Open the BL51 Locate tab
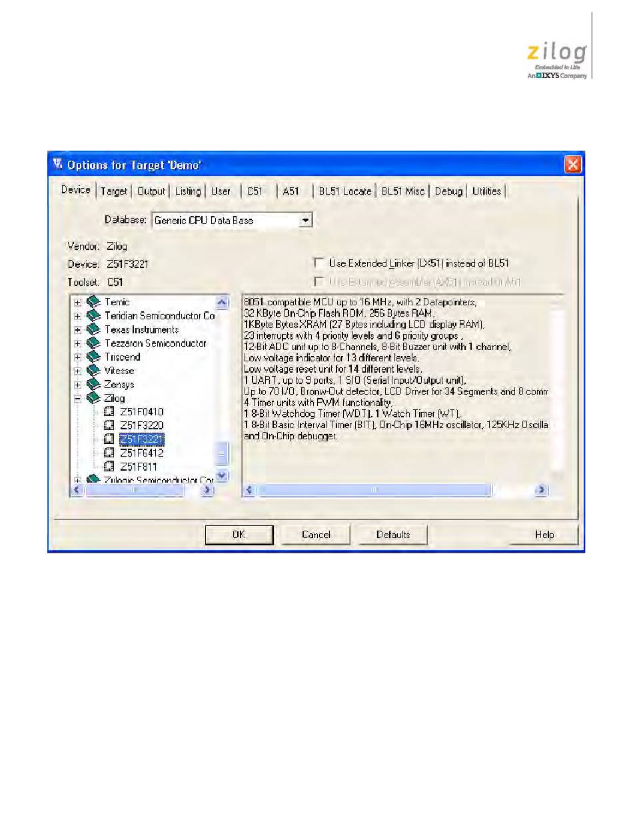Viewport: 633px width, 840px height. click(344, 191)
